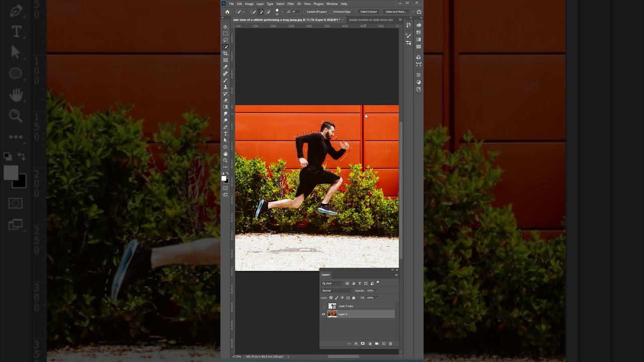Click the Share icon in options bar
The height and width of the screenshot is (362, 644).
[x=419, y=12]
